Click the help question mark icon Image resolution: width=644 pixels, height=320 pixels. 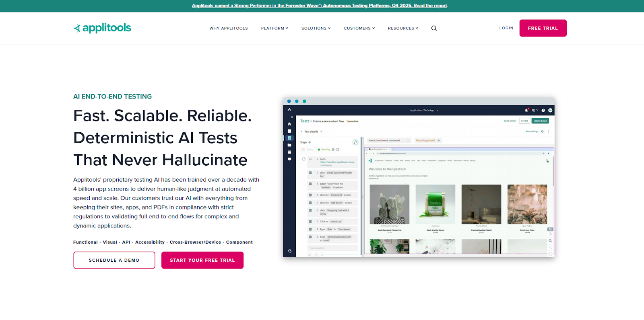[543, 110]
